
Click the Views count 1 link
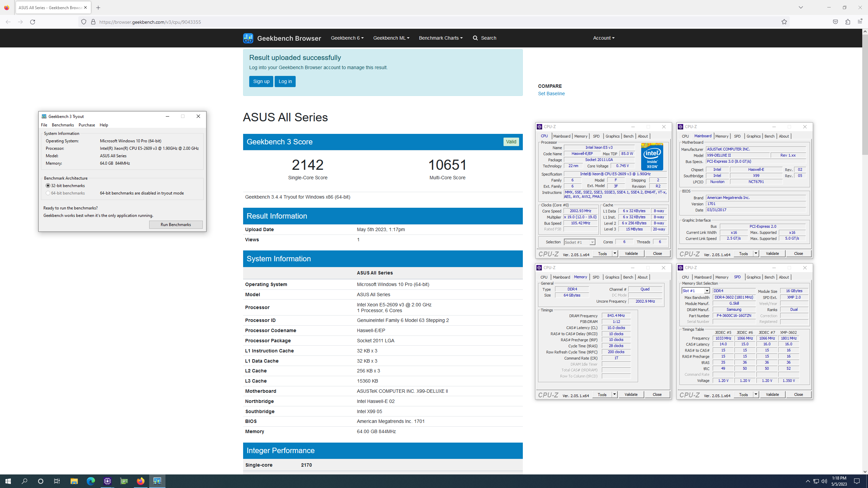pyautogui.click(x=358, y=240)
